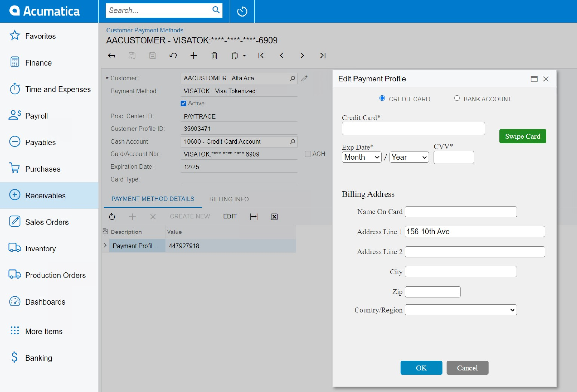
Task: Click the Save disk icon
Action: click(x=152, y=55)
